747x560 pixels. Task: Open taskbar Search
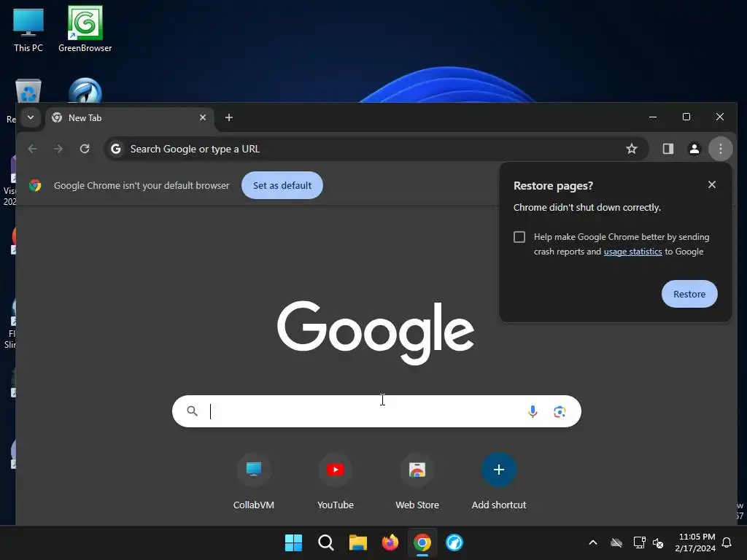[x=326, y=542]
